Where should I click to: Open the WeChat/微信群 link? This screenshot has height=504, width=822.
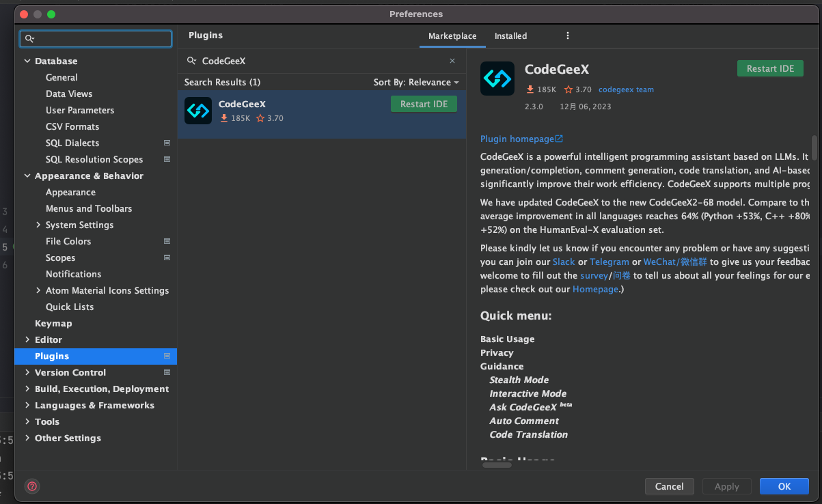pos(675,262)
